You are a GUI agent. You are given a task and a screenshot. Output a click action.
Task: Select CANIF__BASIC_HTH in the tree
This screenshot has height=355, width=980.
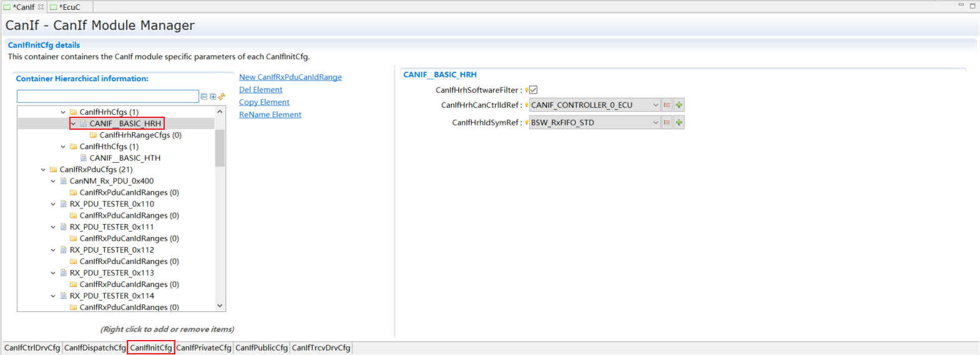pos(125,158)
